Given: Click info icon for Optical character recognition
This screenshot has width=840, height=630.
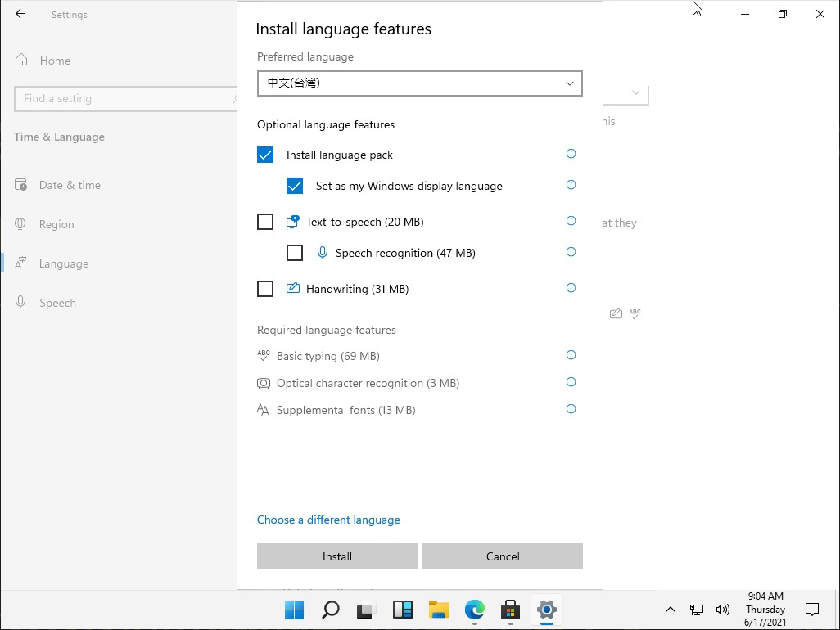Looking at the screenshot, I should [x=571, y=382].
